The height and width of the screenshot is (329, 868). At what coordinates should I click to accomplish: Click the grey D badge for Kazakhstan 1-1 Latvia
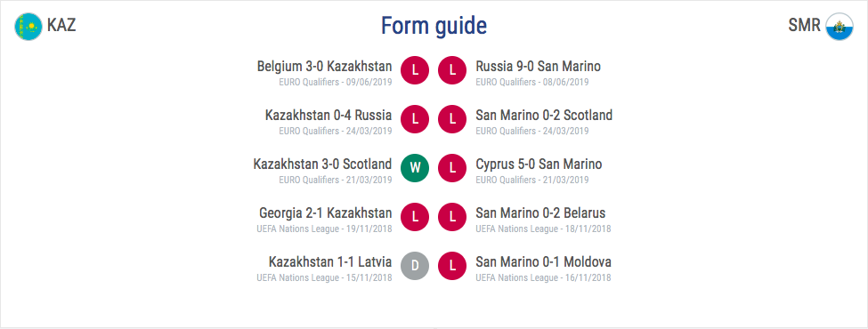pyautogui.click(x=415, y=265)
